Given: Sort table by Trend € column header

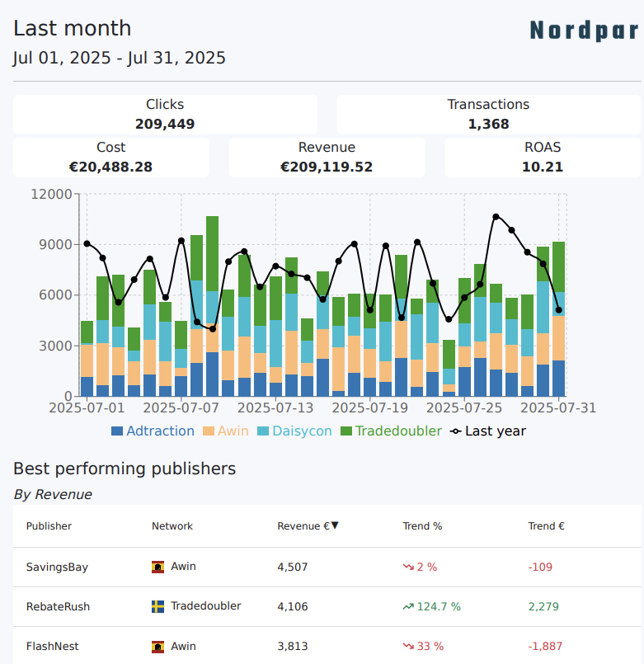Looking at the screenshot, I should point(546,526).
